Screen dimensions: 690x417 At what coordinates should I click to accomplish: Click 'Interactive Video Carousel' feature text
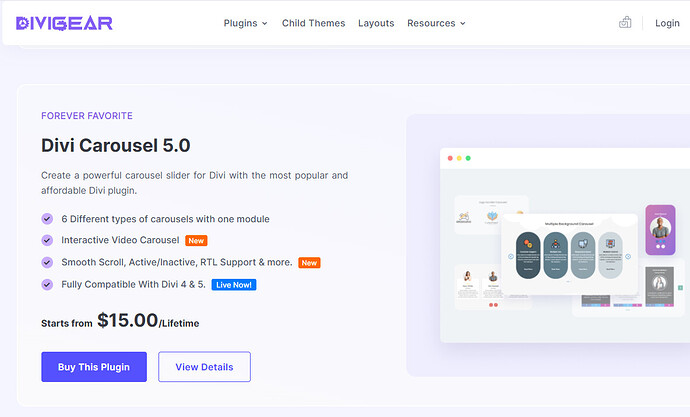pyautogui.click(x=120, y=240)
